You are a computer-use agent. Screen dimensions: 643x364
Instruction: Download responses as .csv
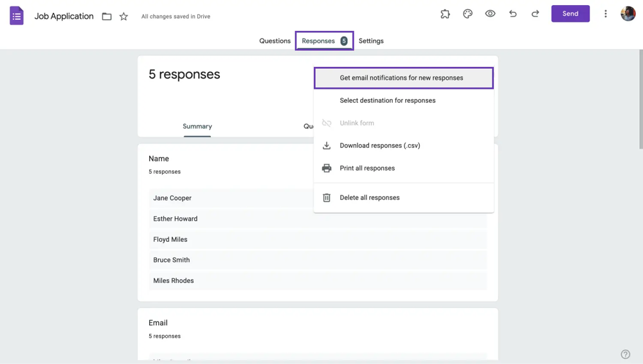click(380, 145)
